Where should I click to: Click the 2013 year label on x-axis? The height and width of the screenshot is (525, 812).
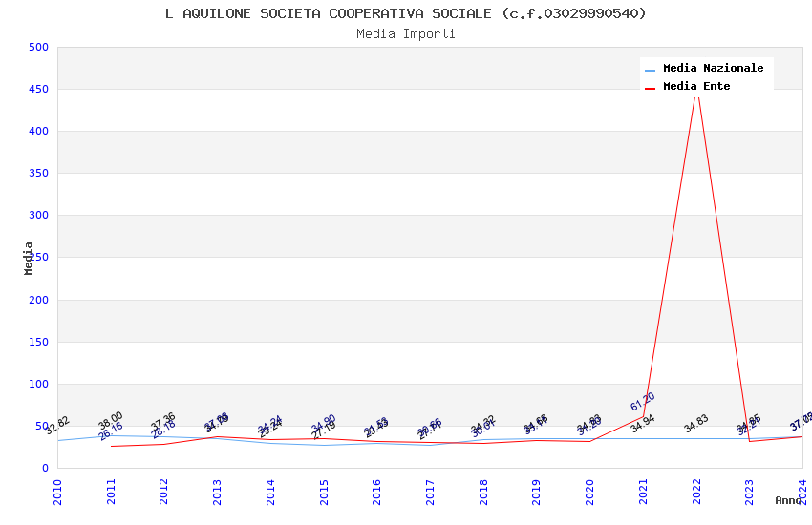[x=217, y=492]
